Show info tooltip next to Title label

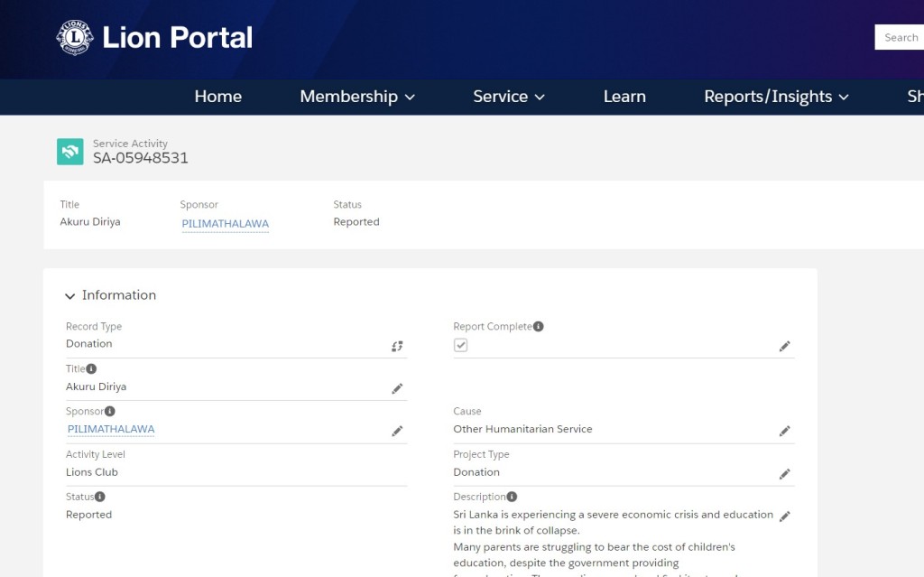(91, 368)
